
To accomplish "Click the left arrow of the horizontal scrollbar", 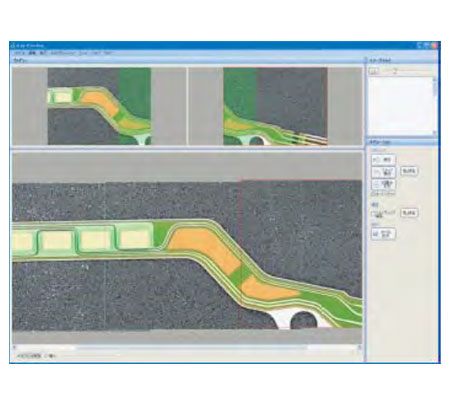I will pyautogui.click(x=15, y=347).
